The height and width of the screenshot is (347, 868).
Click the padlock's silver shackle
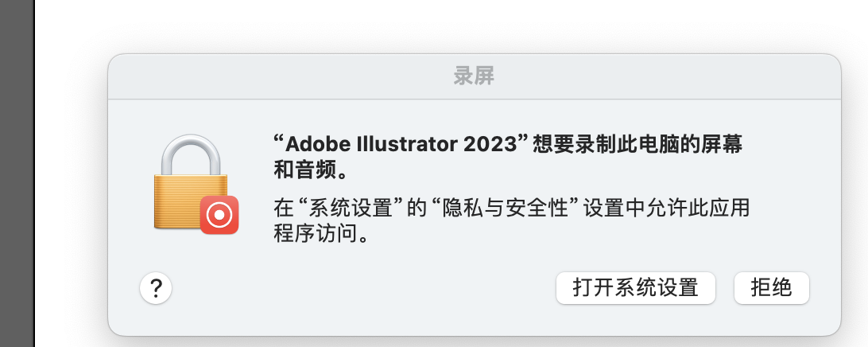pos(188,152)
